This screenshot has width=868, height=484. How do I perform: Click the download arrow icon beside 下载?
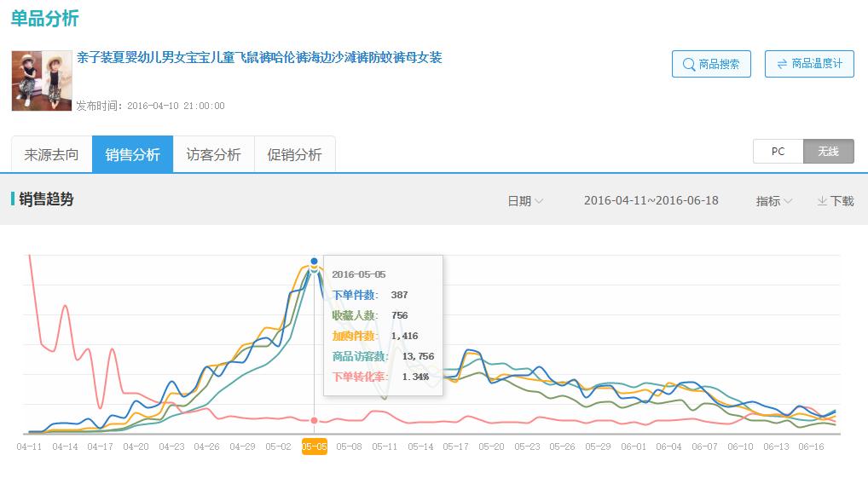[822, 201]
